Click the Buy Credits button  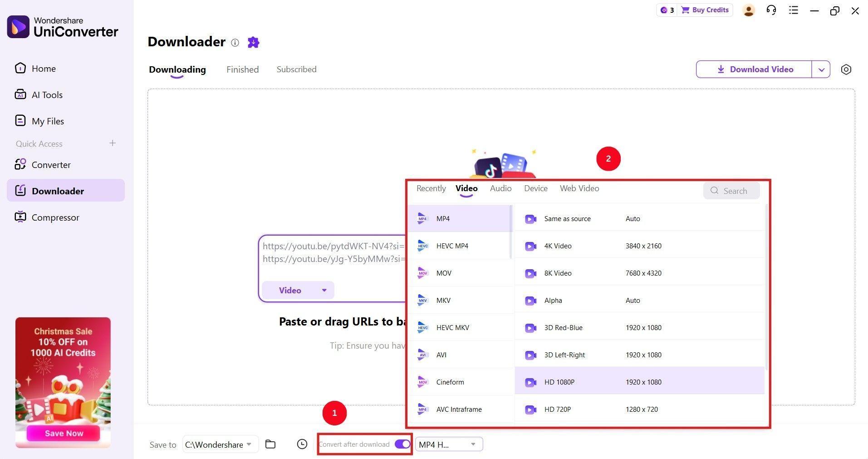705,10
